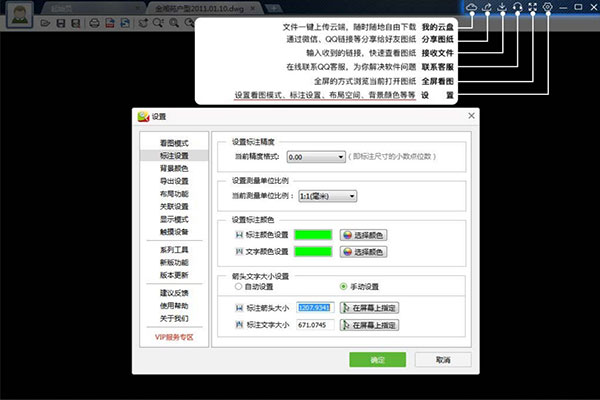Open 系列工具 in sidebar
Viewport: 600px width, 400px height.
click(174, 250)
